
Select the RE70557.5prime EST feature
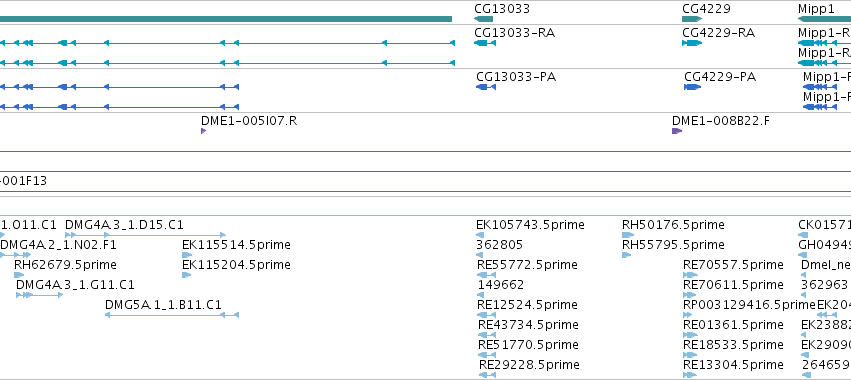(690, 275)
